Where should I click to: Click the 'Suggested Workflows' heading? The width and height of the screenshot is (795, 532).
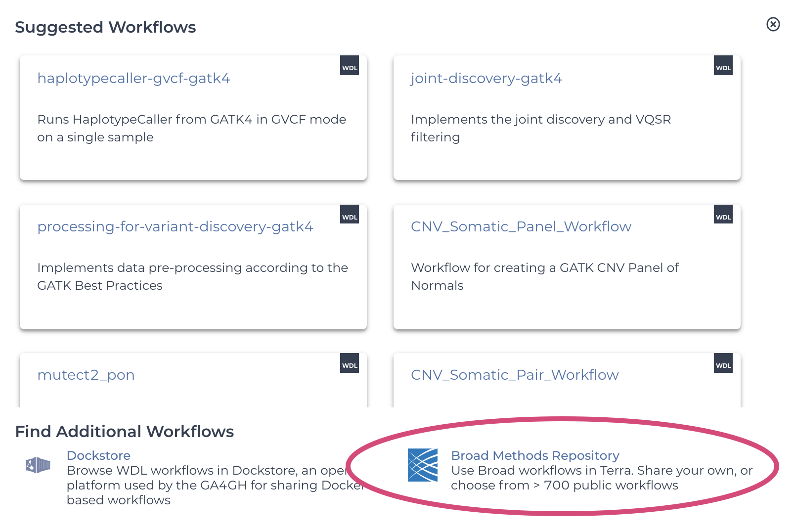(105, 27)
